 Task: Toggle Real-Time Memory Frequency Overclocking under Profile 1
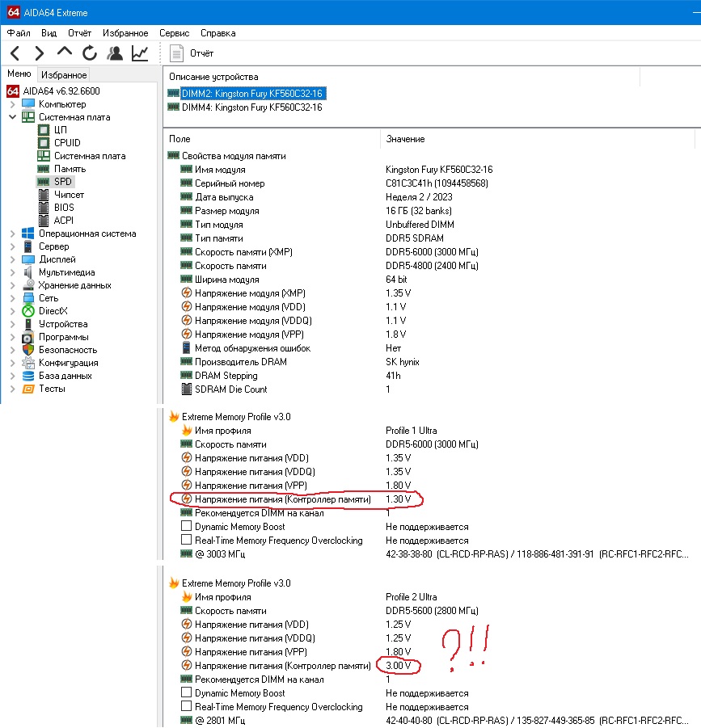click(186, 540)
